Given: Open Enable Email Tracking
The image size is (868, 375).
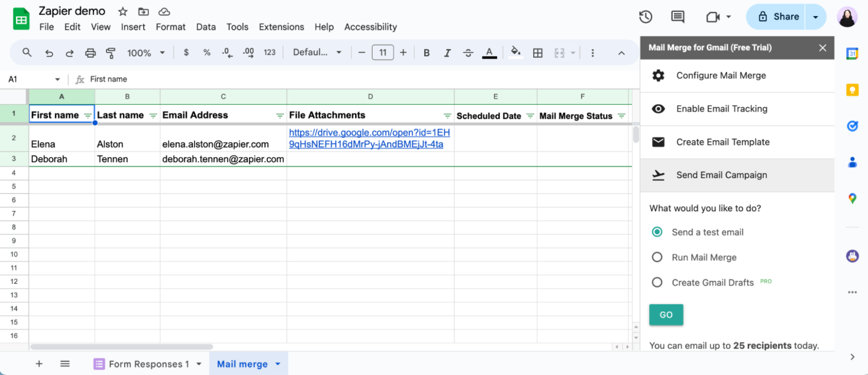Looking at the screenshot, I should coord(737,109).
